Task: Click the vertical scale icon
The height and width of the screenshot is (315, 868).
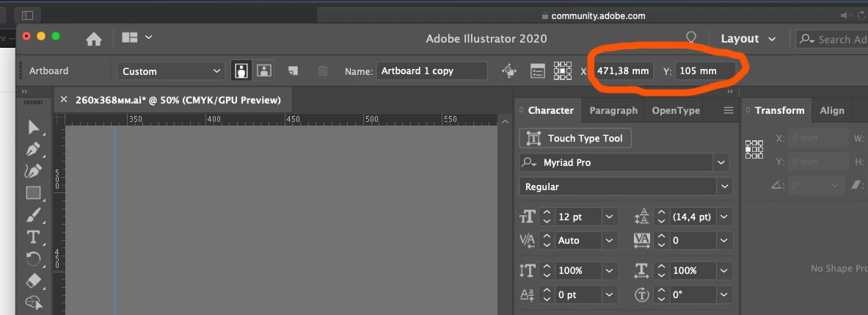Action: pyautogui.click(x=528, y=271)
